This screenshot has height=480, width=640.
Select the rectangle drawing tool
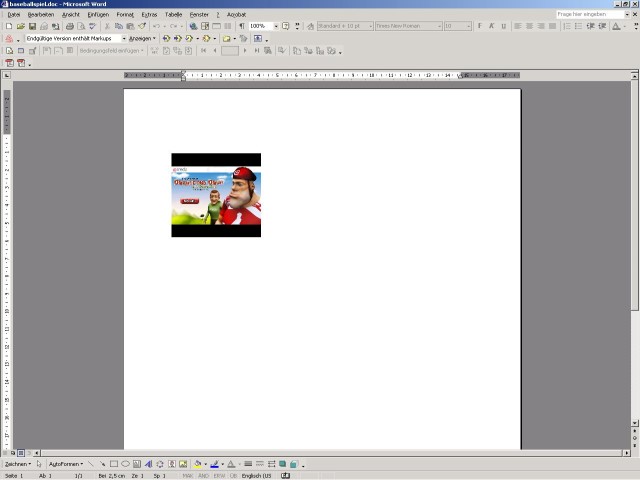pos(114,464)
